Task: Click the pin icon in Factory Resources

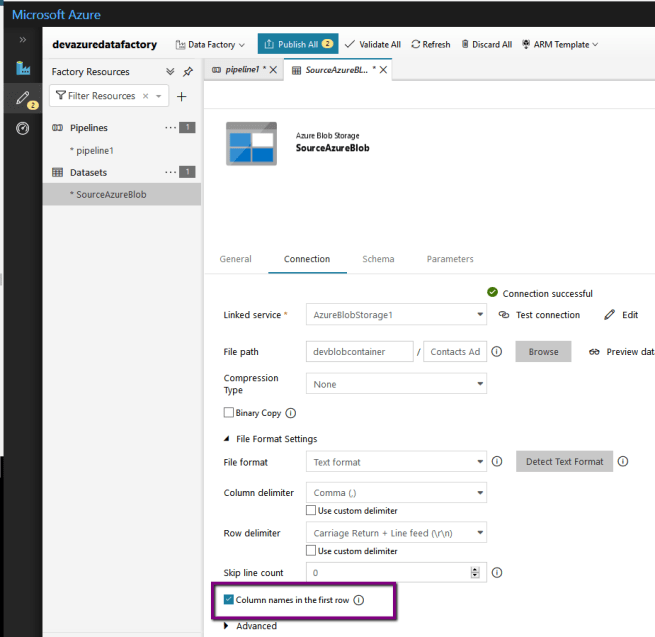Action: [187, 72]
